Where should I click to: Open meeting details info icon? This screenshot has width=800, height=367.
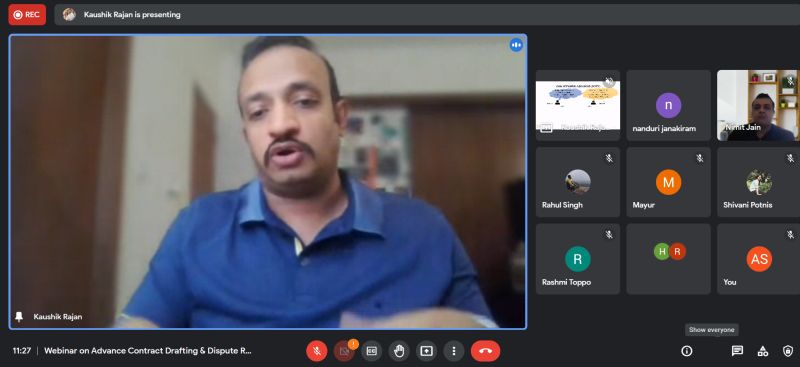pos(687,351)
